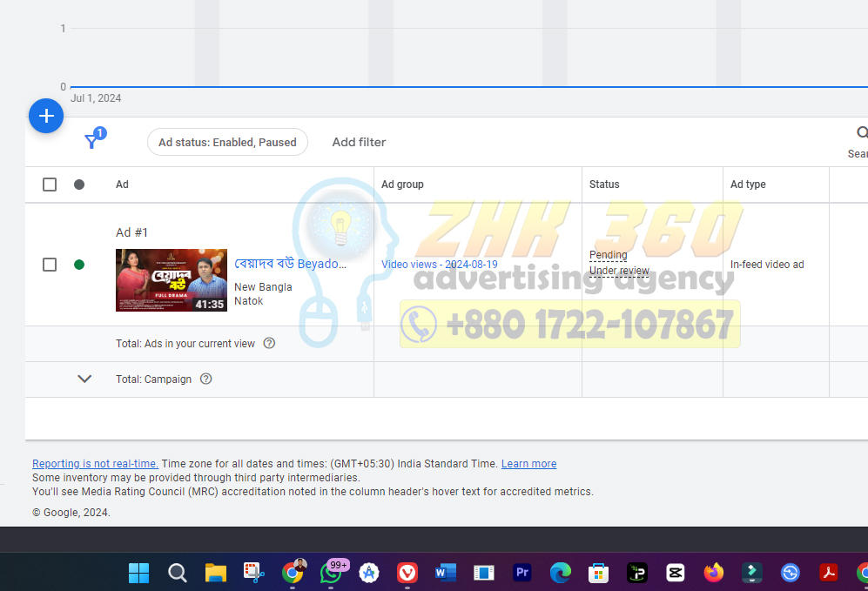
Task: Open Microsoft Store from the taskbar
Action: [x=598, y=573]
